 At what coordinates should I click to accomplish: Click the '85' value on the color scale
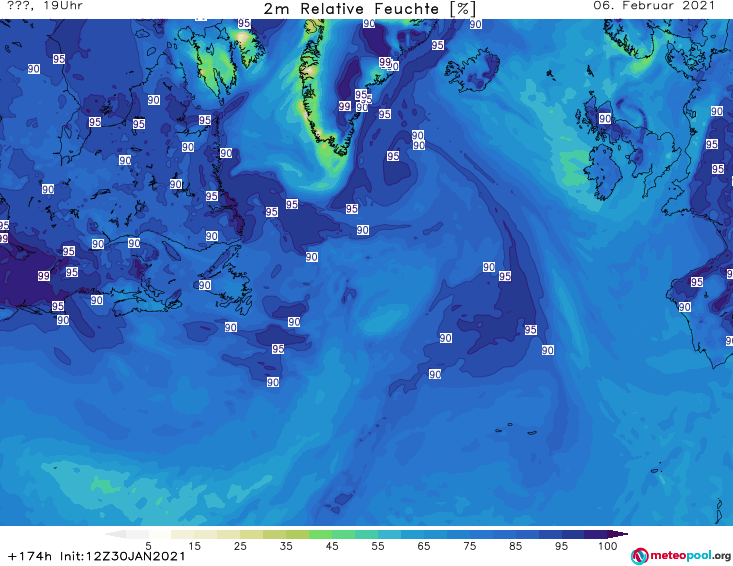pyautogui.click(x=515, y=546)
